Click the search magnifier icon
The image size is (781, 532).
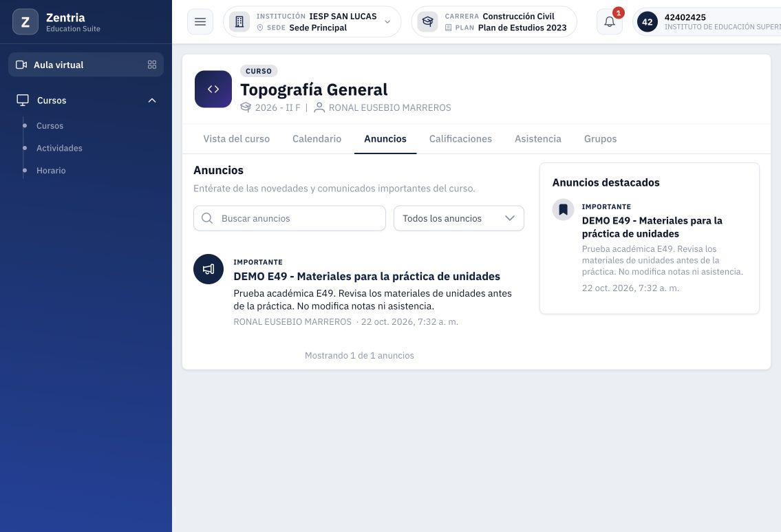(207, 218)
